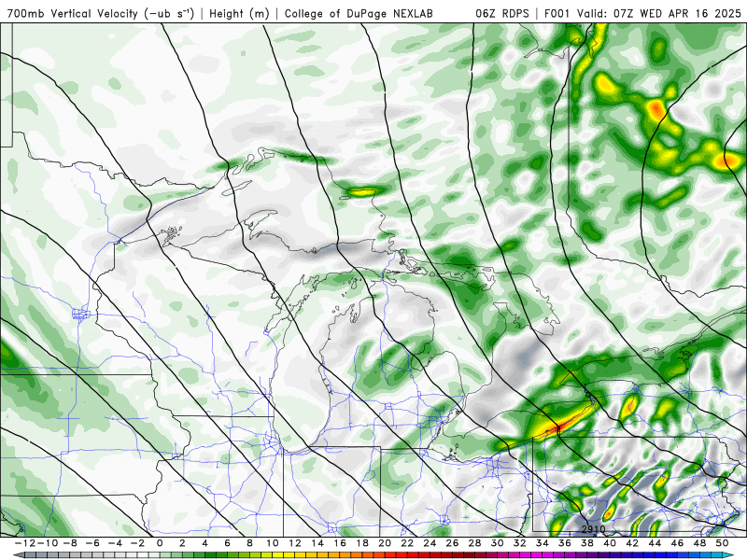Screen dimensions: 747x560
Task: Click the '2' value on the color scale
Action: point(182,543)
